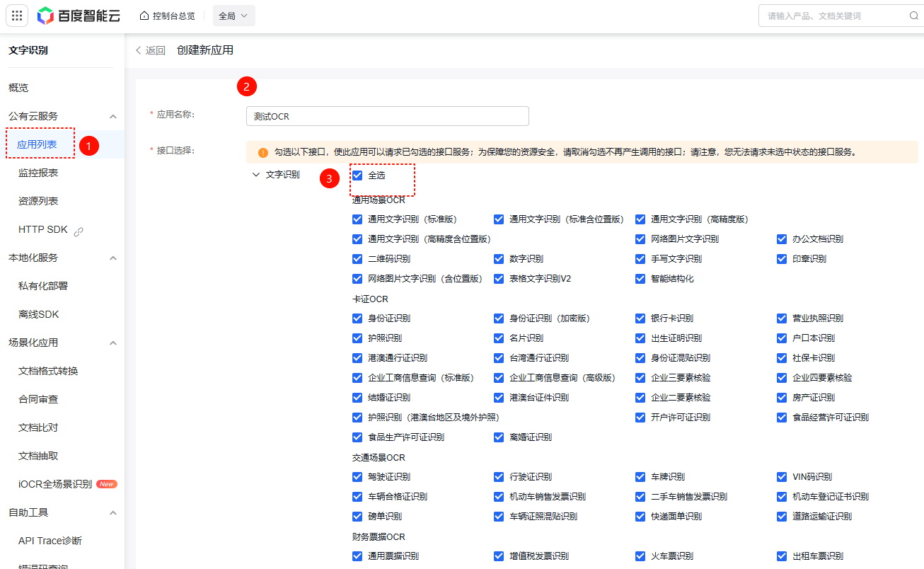Open the 全局 region dropdown
Image resolution: width=924 pixels, height=569 pixels.
click(233, 16)
